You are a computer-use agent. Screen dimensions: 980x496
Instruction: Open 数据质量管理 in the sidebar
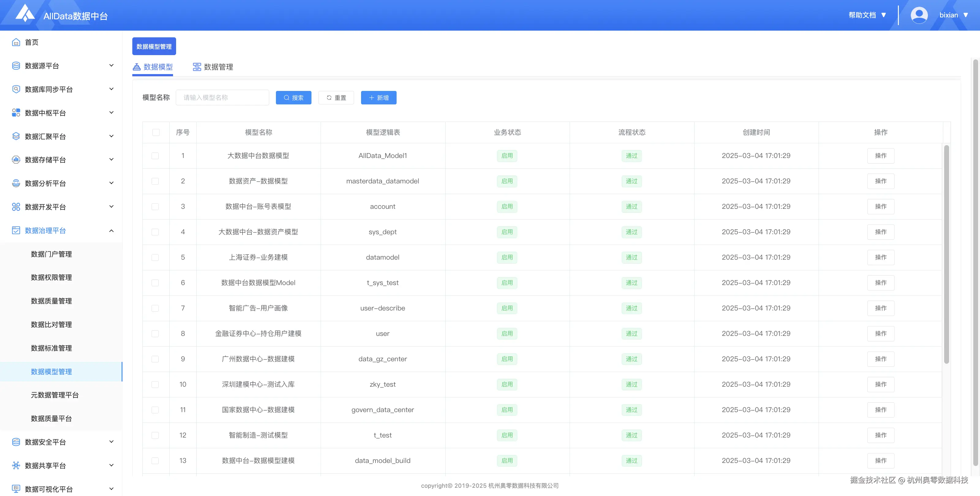(51, 301)
